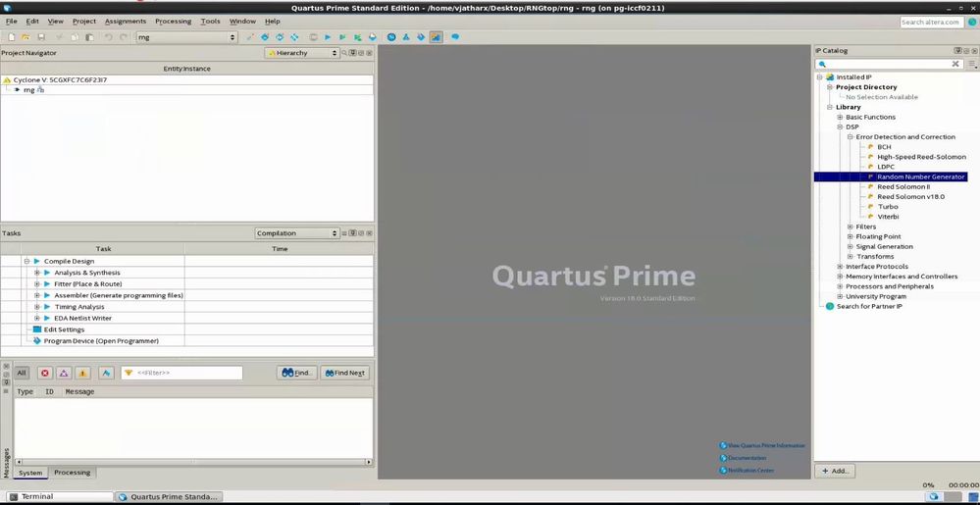Click Quartus Prime Standard taskbar button
Image resolution: width=980 pixels, height=505 pixels.
(x=169, y=497)
